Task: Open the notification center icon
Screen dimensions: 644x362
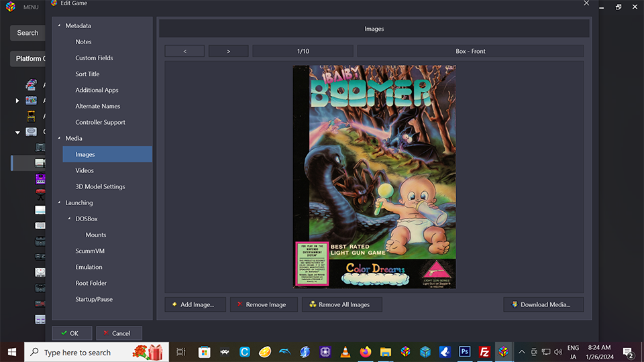Action: [628, 352]
